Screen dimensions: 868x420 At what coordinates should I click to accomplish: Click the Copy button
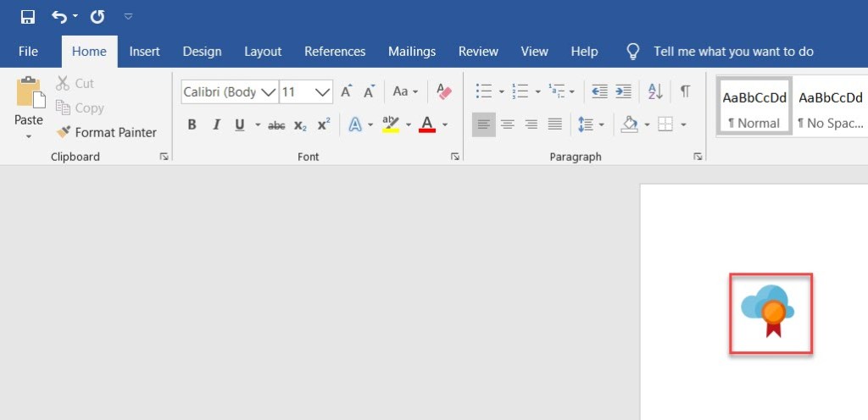[80, 108]
